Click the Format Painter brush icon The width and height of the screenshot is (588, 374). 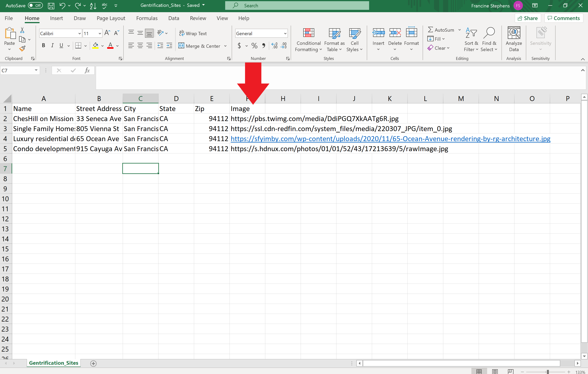pyautogui.click(x=22, y=49)
